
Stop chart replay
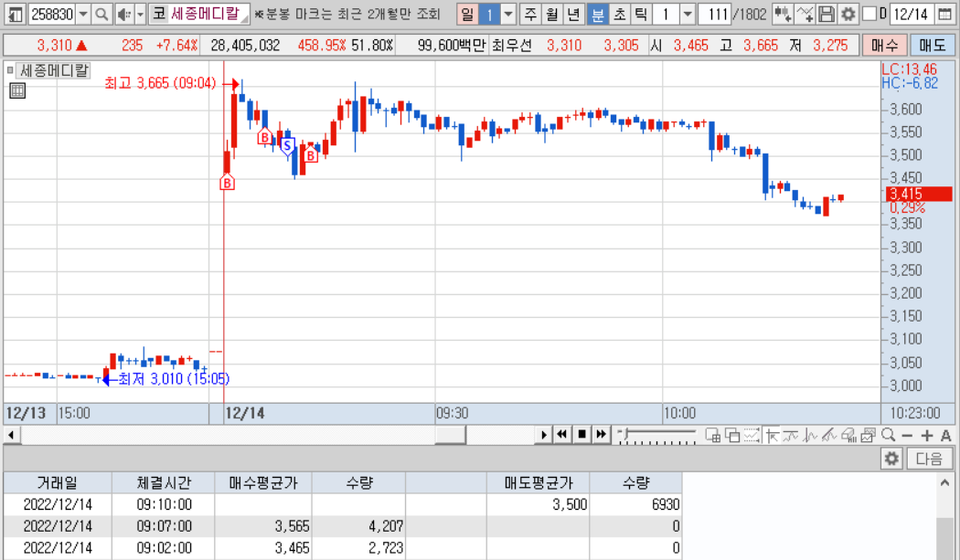click(581, 435)
